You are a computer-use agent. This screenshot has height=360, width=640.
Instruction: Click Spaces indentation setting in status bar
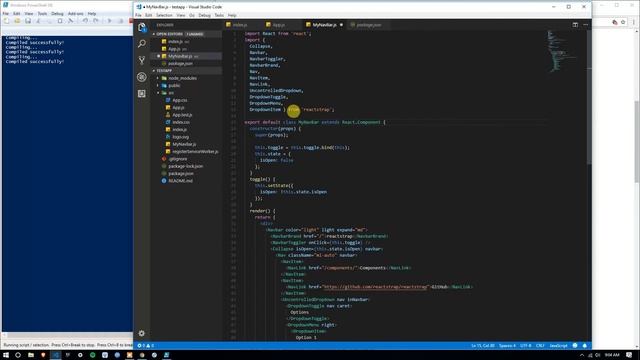507,346
